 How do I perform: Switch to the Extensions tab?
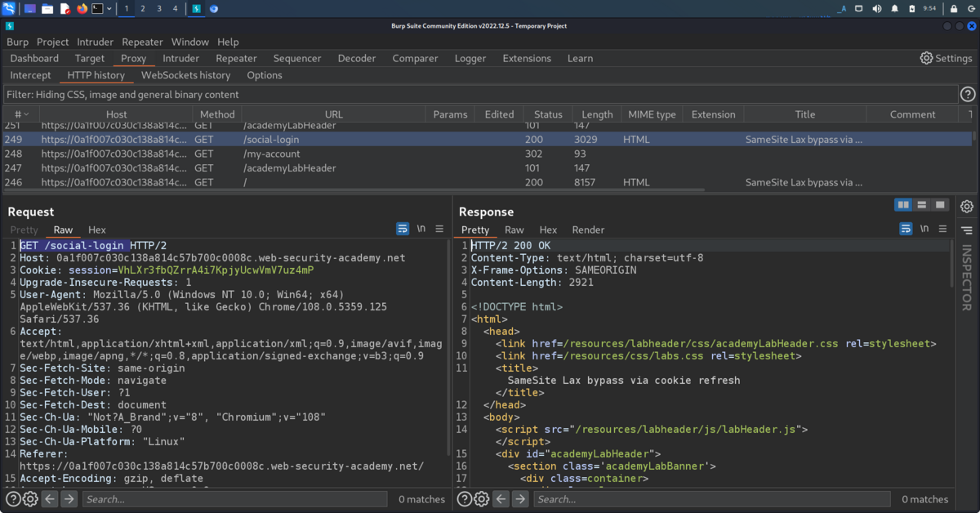527,58
